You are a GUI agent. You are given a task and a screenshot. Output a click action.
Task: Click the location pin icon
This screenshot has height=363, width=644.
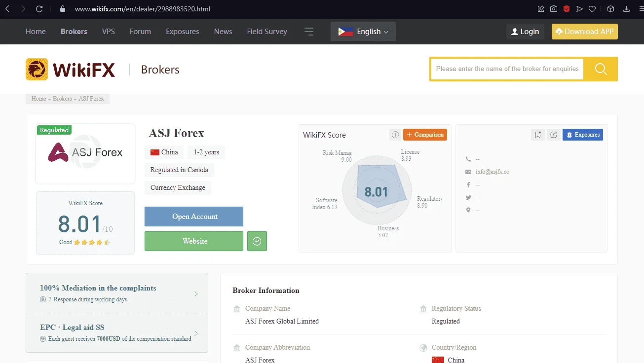pyautogui.click(x=468, y=210)
